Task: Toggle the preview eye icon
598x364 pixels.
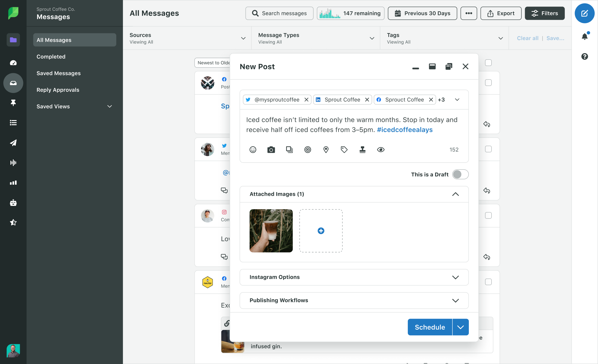Action: click(x=380, y=149)
